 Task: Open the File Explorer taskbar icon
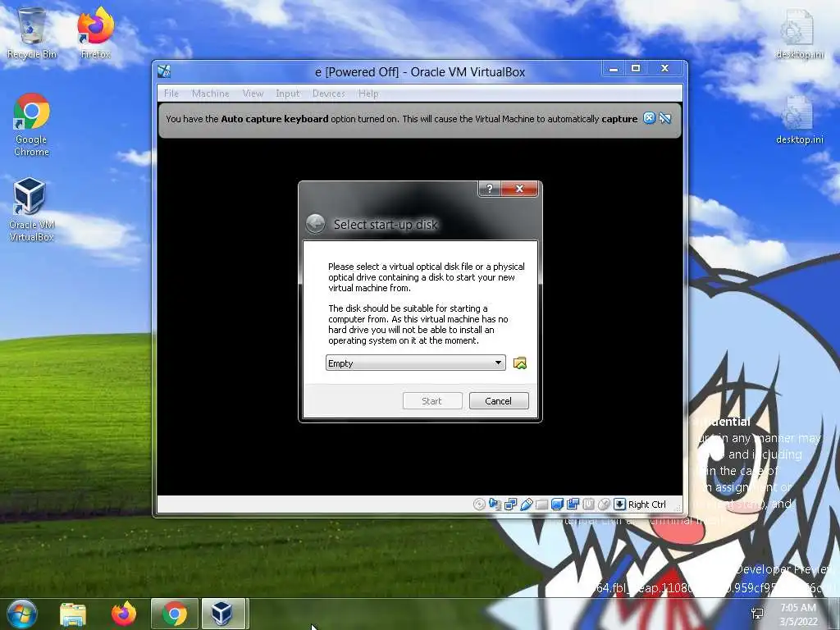pyautogui.click(x=73, y=614)
